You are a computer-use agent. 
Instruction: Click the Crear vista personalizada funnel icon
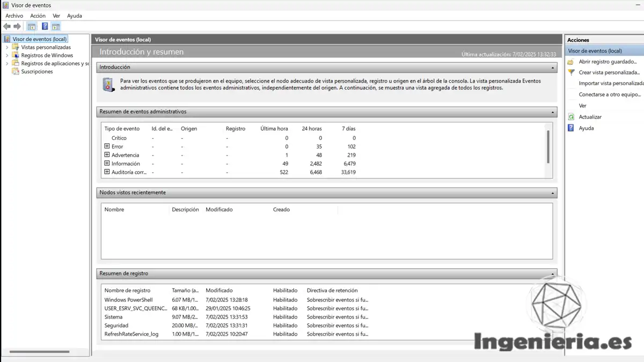(571, 72)
